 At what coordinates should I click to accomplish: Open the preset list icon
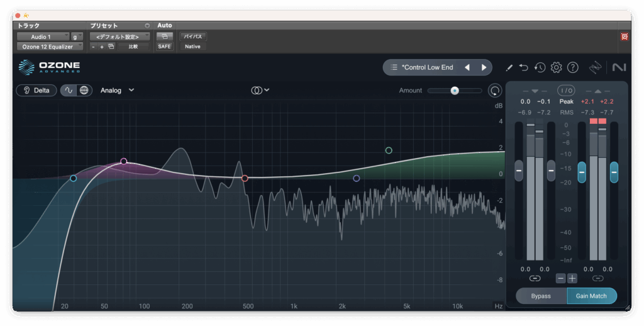click(394, 67)
